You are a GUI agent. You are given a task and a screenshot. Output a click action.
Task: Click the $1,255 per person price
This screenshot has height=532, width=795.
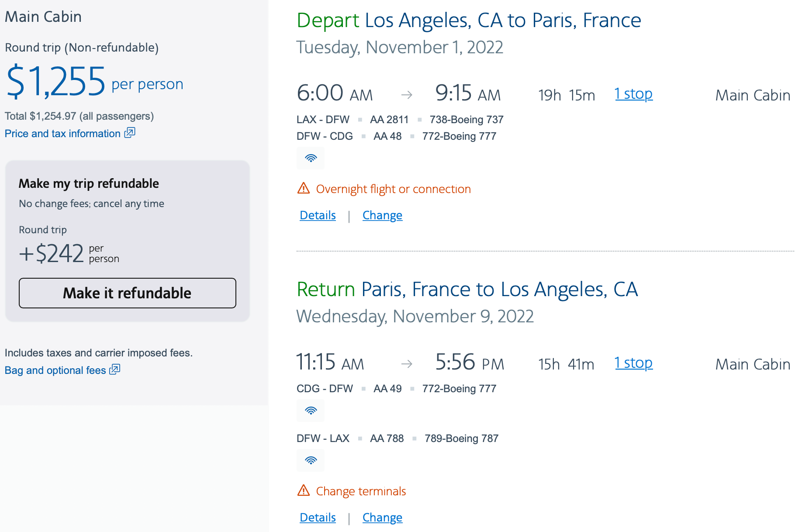point(56,82)
